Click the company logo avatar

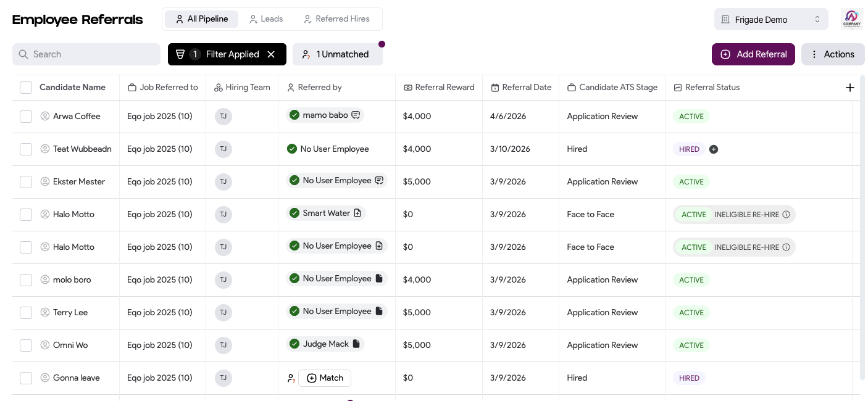[x=851, y=19]
